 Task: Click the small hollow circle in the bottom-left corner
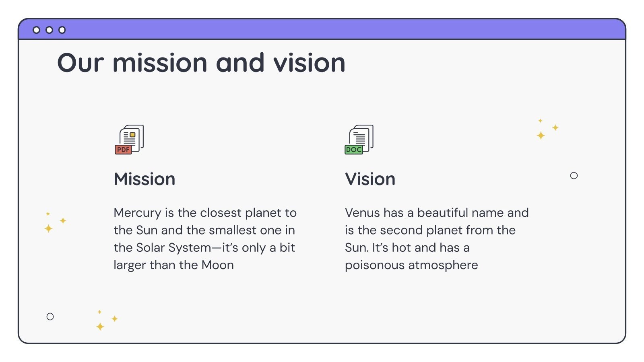pyautogui.click(x=50, y=317)
